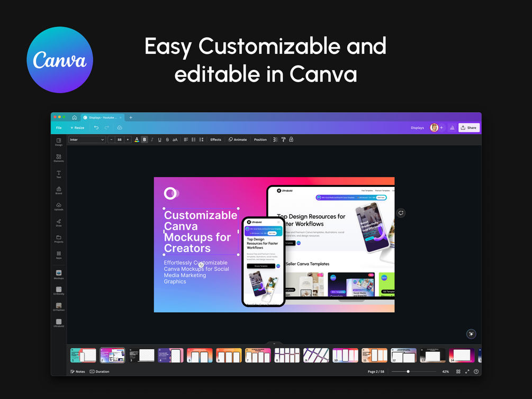This screenshot has height=399, width=532.
Task: Close the Displays - Youtube tab
Action: coord(121,117)
